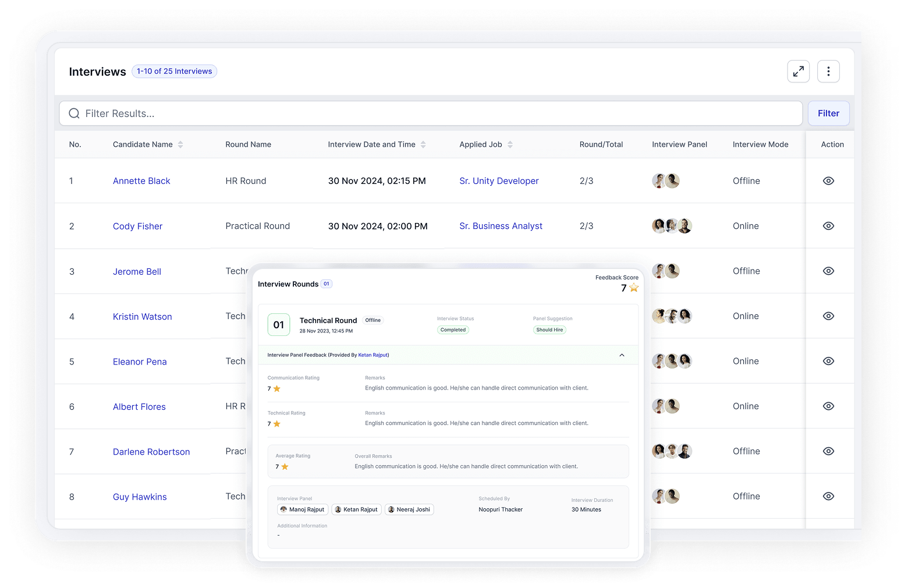Click the search magnifier icon
The image size is (908, 588).
(74, 113)
